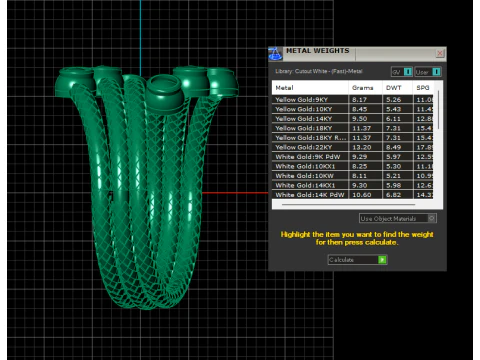Click the 8.25 grams value
480x360 pixels.
(x=359, y=166)
